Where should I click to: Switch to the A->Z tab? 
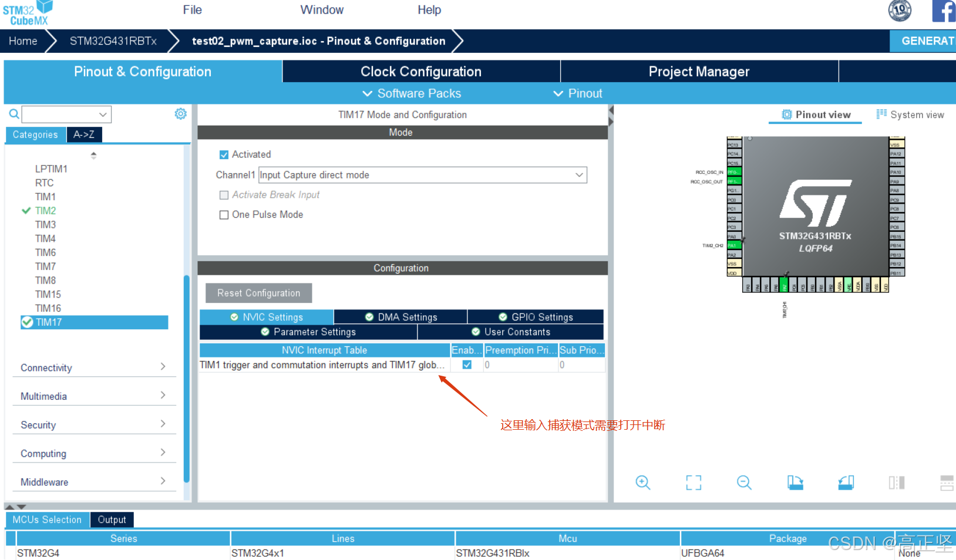coord(84,134)
